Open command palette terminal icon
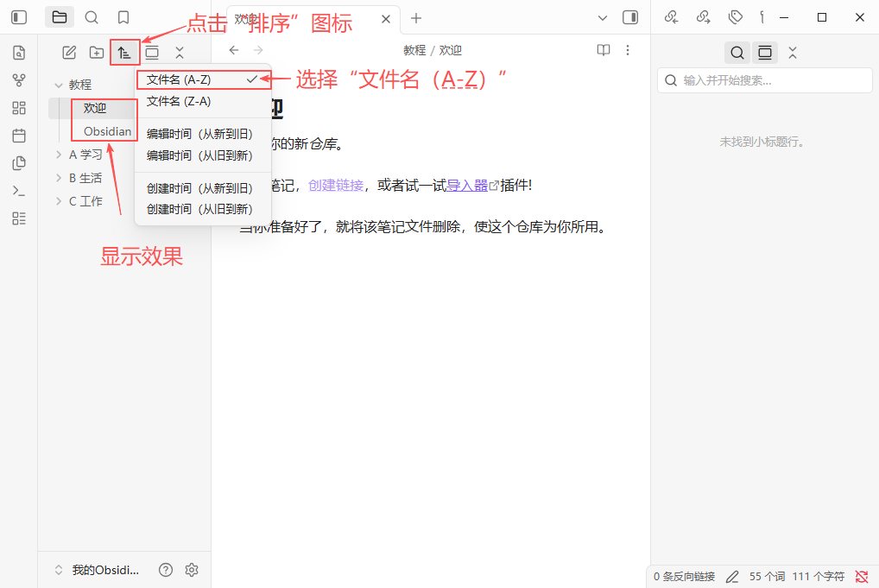The width and height of the screenshot is (879, 588). pos(19,191)
